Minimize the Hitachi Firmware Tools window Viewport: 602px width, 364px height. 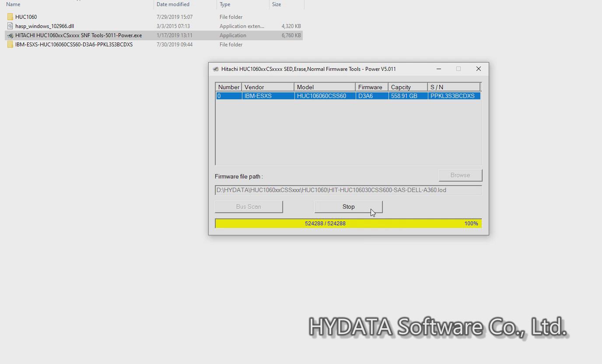439,69
